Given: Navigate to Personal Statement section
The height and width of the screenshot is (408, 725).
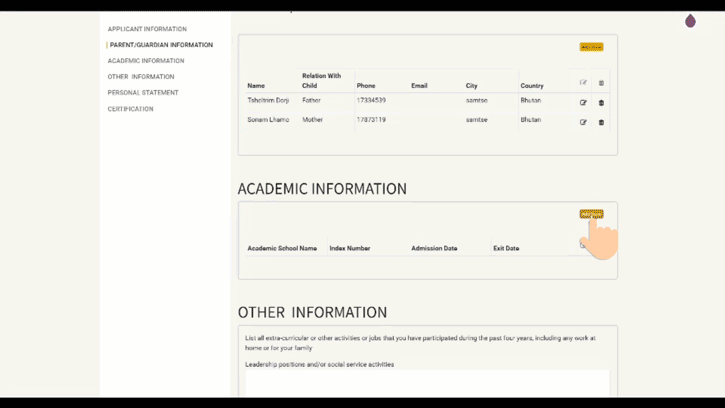Looking at the screenshot, I should pos(143,93).
